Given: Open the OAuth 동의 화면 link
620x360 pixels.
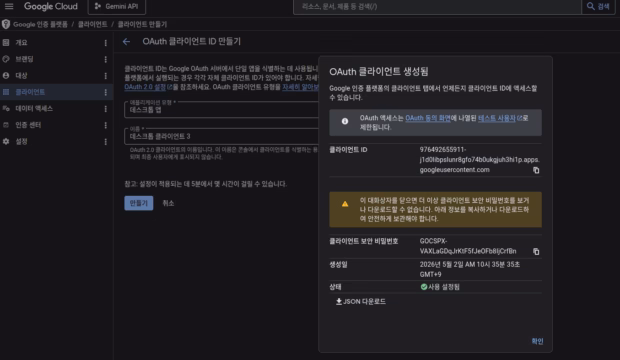Looking at the screenshot, I should [x=427, y=118].
